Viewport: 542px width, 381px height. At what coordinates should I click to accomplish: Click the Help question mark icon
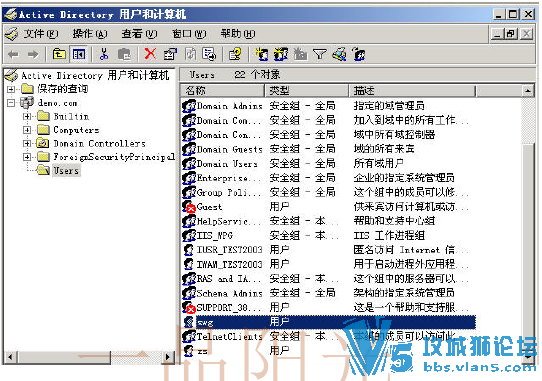(235, 54)
